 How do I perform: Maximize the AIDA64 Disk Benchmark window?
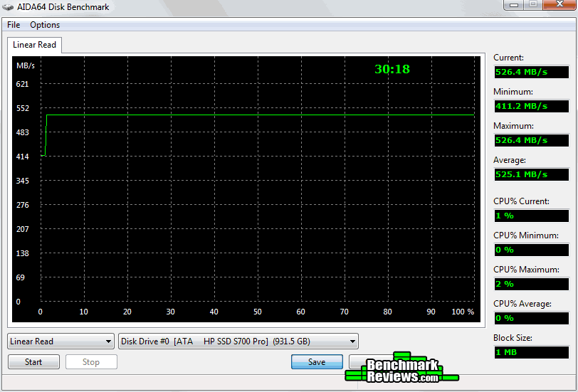(x=532, y=6)
